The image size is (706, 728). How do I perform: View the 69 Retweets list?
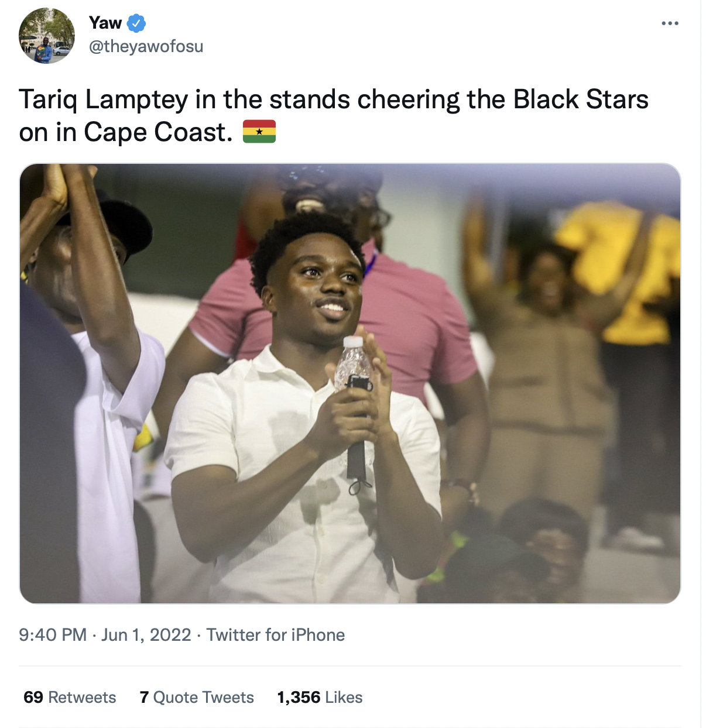pos(70,697)
